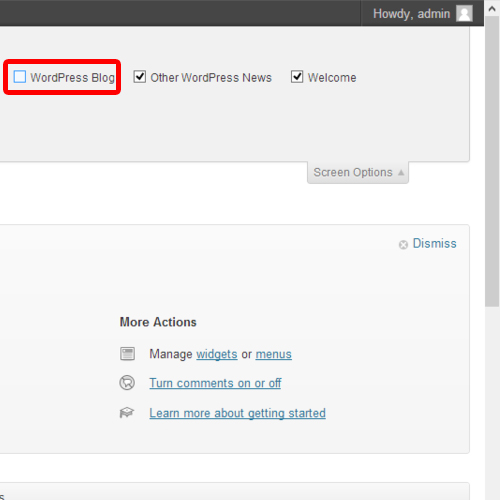Click the graduation cap icon
This screenshot has height=500, width=500.
point(127,413)
